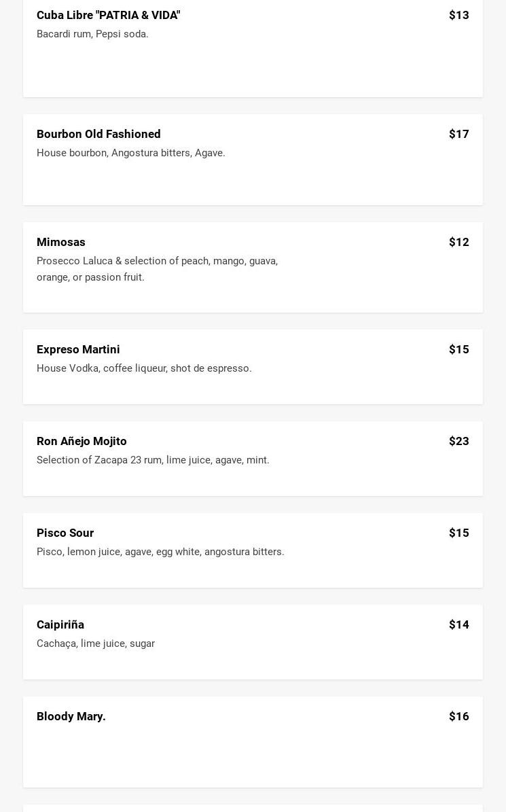Screen dimensions: 506x812
Task: Open the Mimosas menu item
Action: coord(61,242)
